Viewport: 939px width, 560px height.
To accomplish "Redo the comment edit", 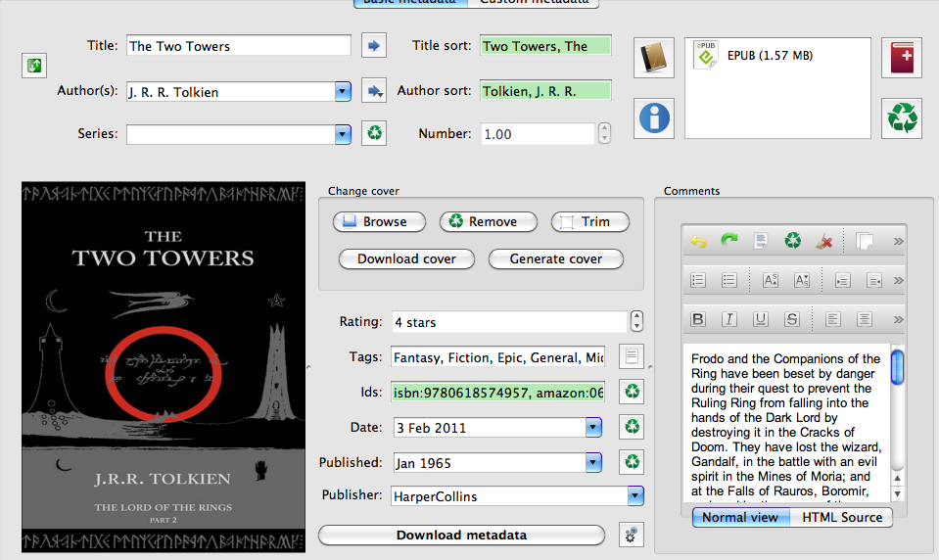I will click(x=729, y=241).
